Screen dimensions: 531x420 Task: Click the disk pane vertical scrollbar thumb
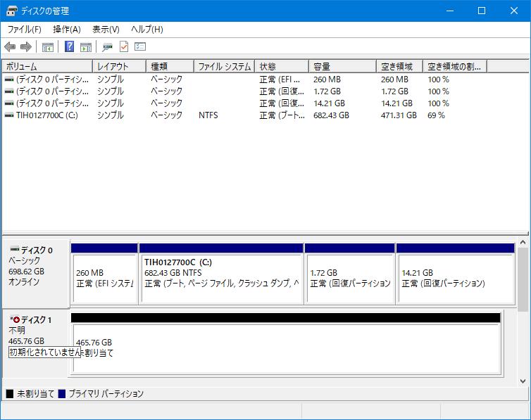point(523,279)
